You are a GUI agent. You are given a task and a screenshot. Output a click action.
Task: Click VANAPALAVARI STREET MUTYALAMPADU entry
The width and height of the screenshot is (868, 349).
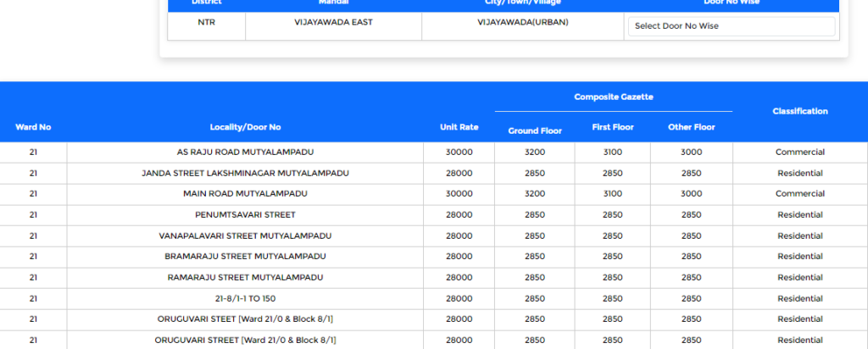245,235
